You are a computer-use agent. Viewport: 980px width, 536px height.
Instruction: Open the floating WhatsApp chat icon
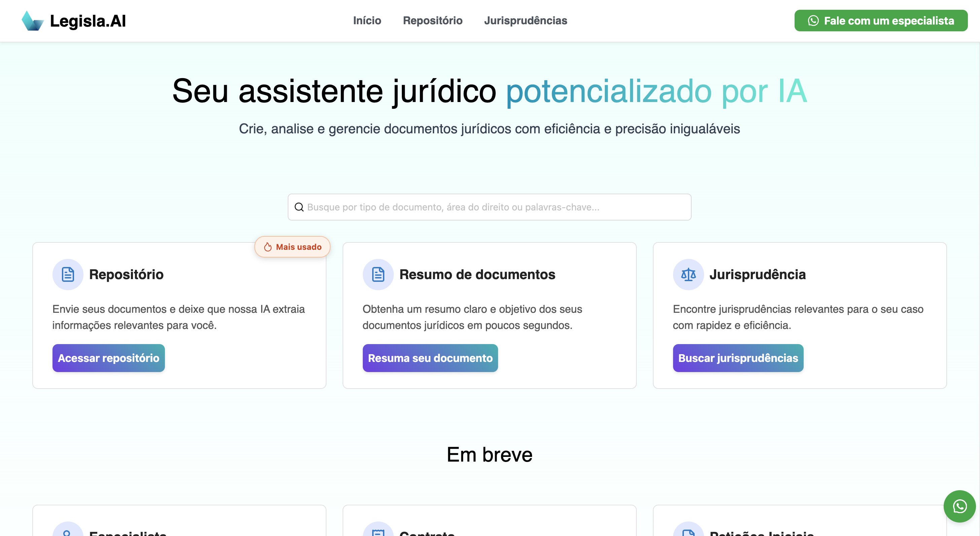[x=959, y=506]
